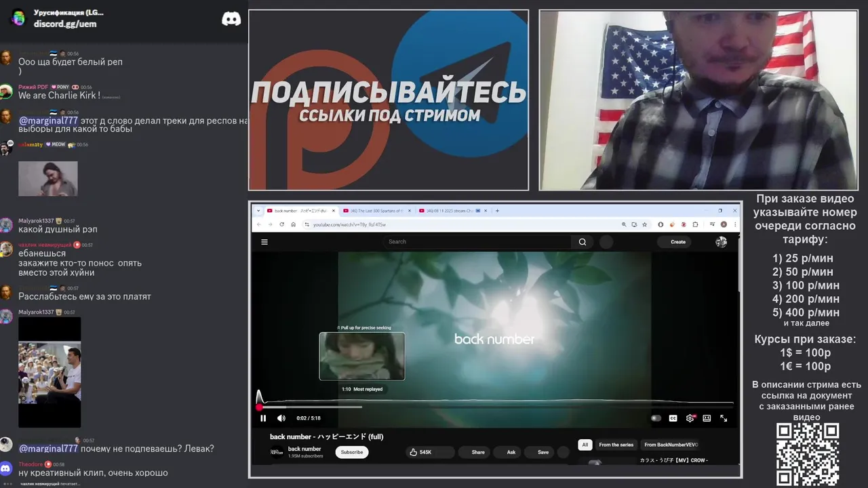Pause the YouTube video
This screenshot has width=868, height=488.
pos(263,418)
